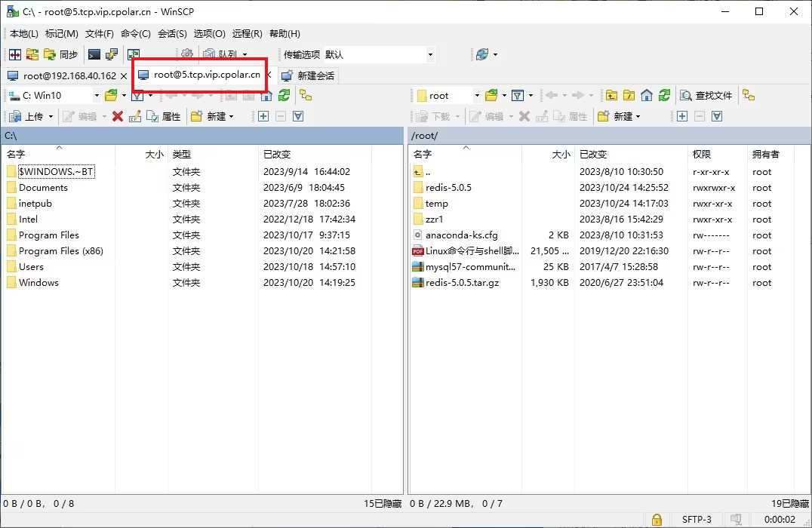Refresh the local C:\ panel
The height and width of the screenshot is (528, 812).
coord(284,95)
